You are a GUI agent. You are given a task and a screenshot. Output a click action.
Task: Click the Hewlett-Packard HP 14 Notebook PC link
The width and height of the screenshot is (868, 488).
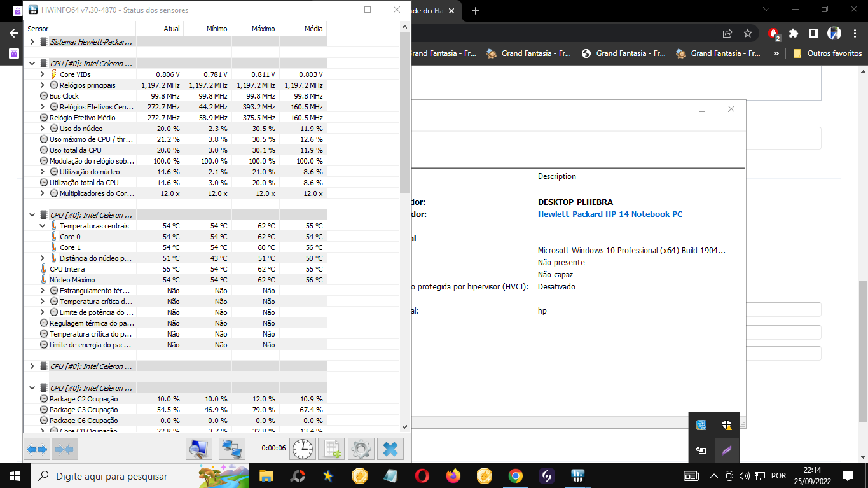(610, 214)
